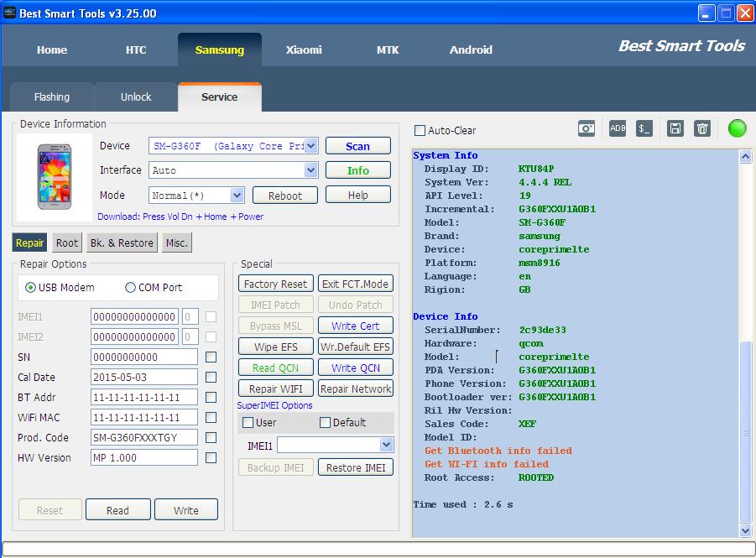Open the Mode dropdown
This screenshot has width=756, height=558.
pos(237,196)
